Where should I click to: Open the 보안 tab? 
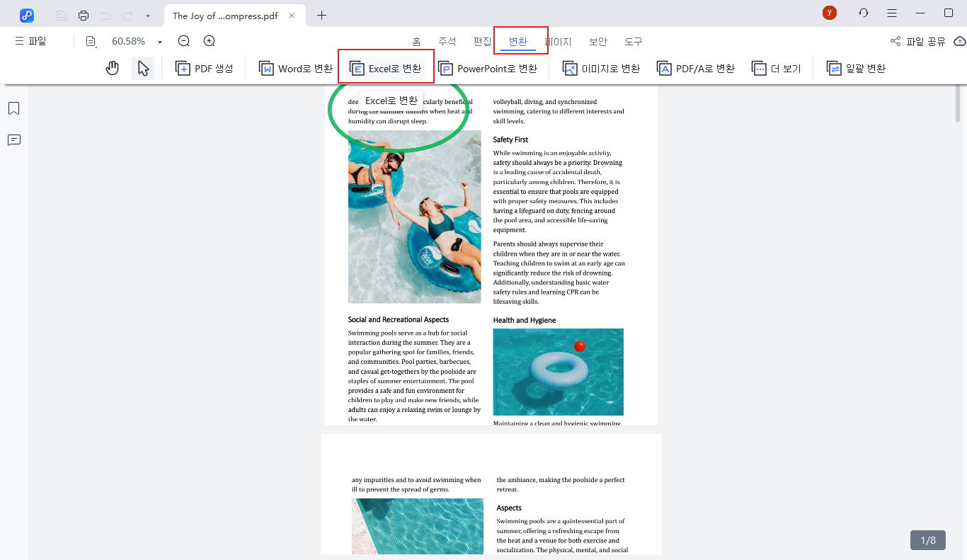point(598,42)
